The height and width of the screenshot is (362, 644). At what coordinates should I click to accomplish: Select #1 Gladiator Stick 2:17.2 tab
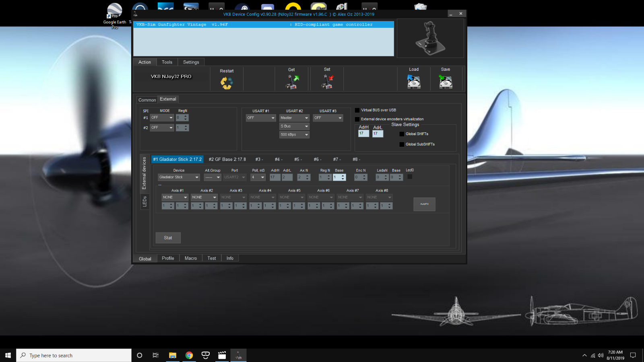coord(177,160)
